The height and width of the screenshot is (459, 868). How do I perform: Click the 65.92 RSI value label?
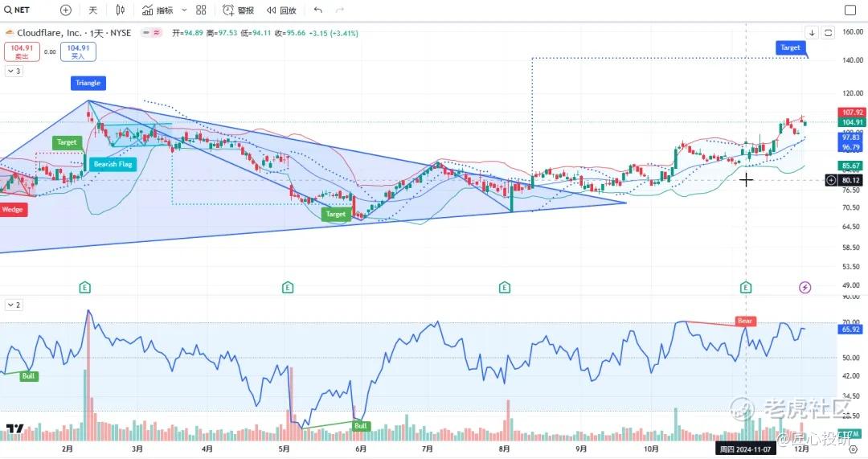(x=851, y=330)
